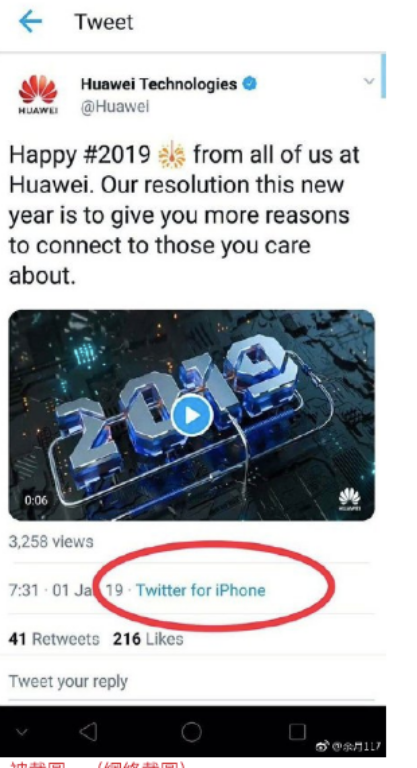417x768 pixels.
Task: Tap the Android recent apps square
Action: 297,732
